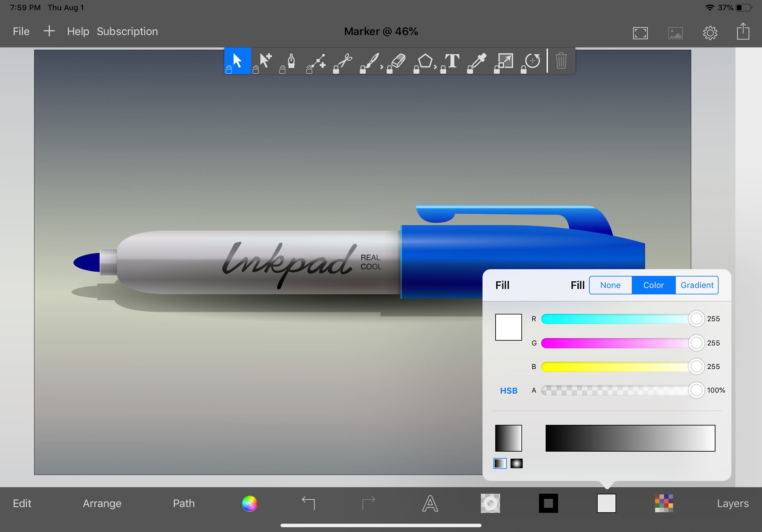Open the Arrange menu
This screenshot has width=762, height=532.
pyautogui.click(x=102, y=503)
